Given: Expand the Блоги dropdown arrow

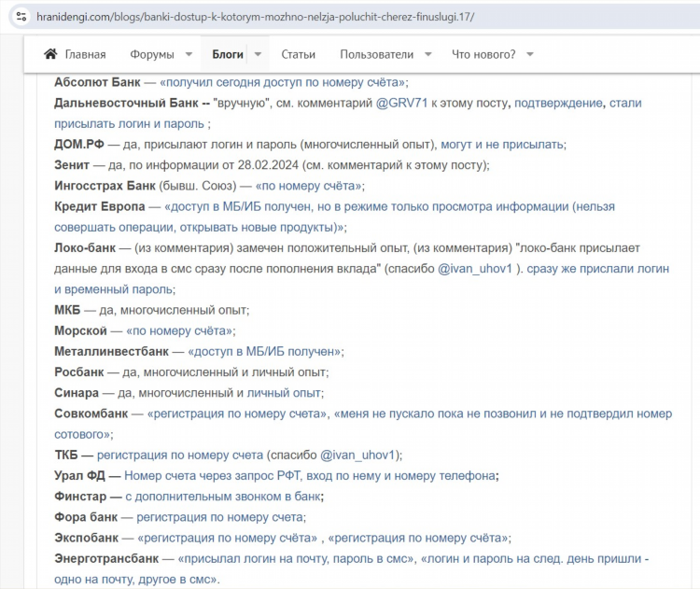Looking at the screenshot, I should tap(258, 54).
